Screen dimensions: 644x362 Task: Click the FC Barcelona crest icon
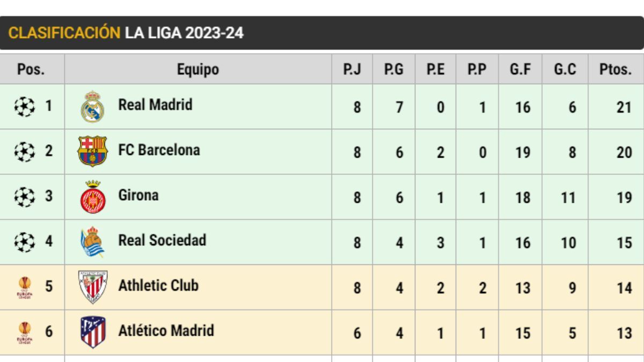point(92,151)
